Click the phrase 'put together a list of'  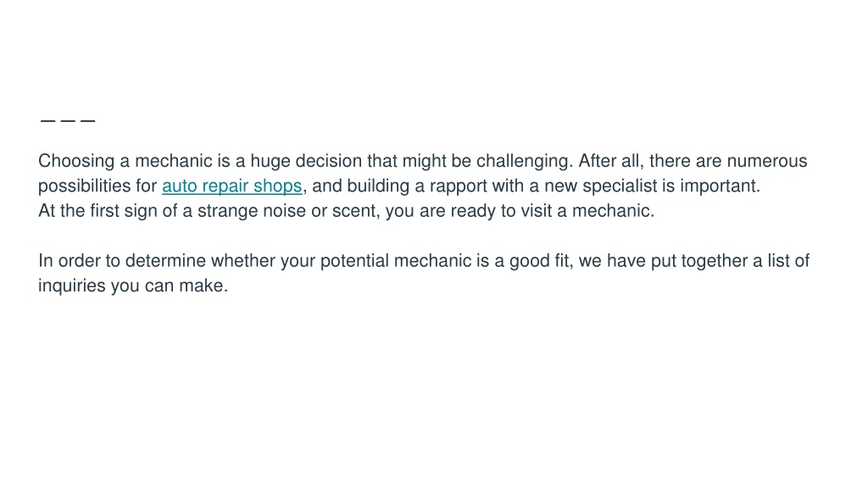pyautogui.click(x=730, y=261)
